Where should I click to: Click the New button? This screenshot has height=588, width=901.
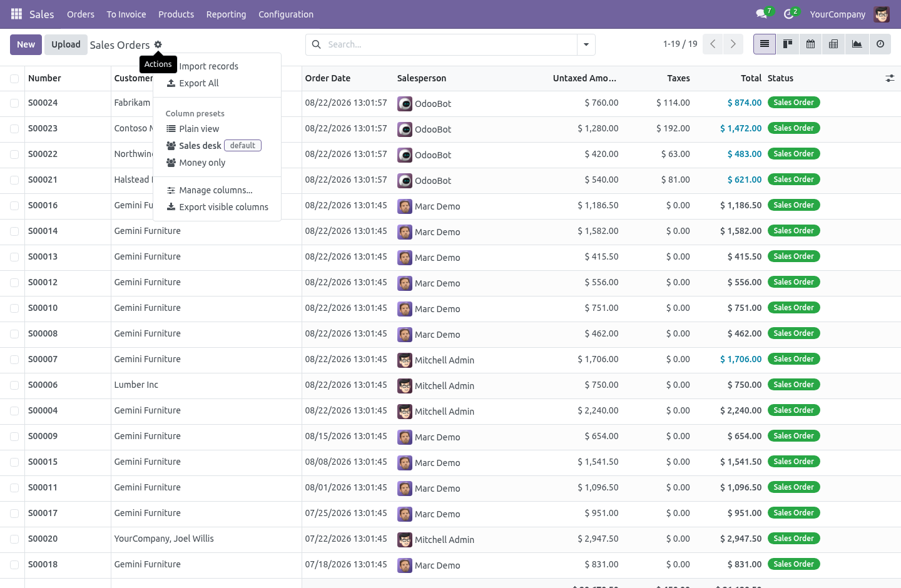click(x=26, y=44)
